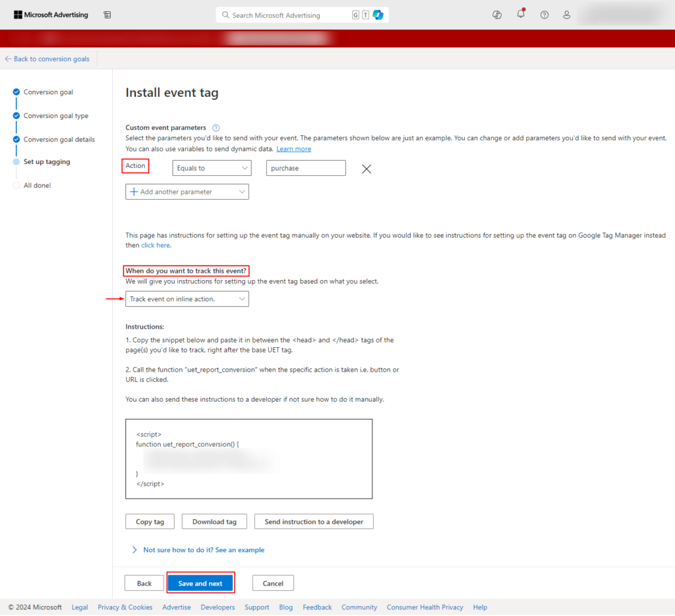Open the Equals to dropdown

coord(211,168)
